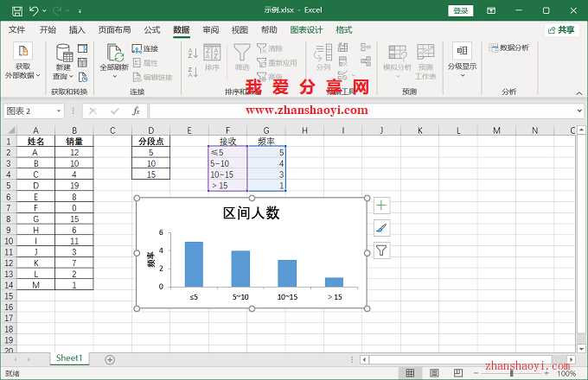Select the ≤5 bar in chart

tap(194, 264)
